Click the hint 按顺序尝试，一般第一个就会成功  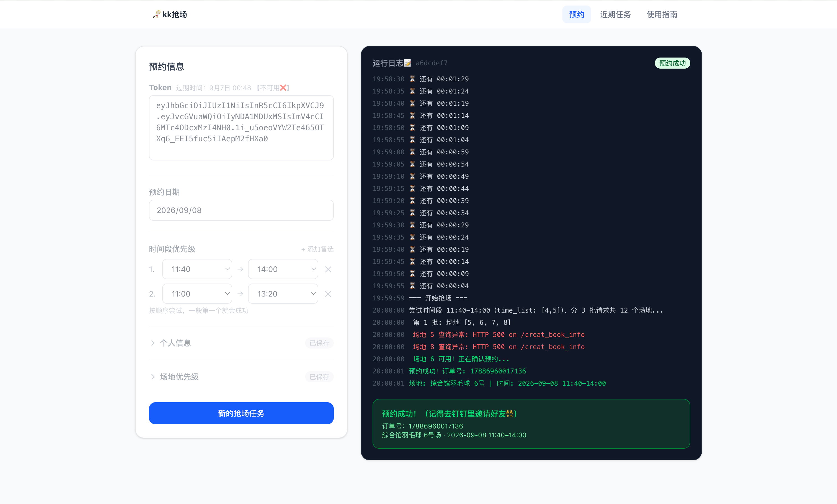[199, 311]
